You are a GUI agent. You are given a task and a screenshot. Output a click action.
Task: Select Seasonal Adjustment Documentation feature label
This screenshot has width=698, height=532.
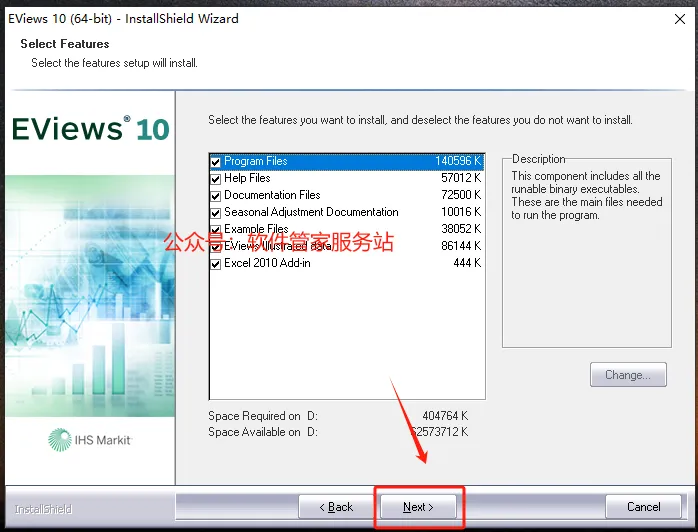(311, 212)
